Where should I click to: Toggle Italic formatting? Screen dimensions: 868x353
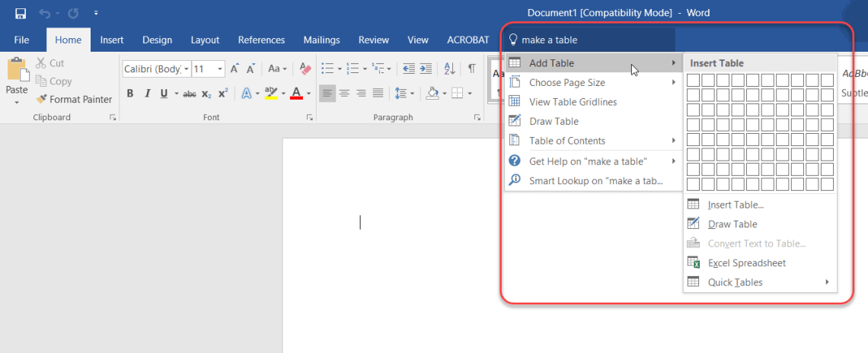pos(146,94)
